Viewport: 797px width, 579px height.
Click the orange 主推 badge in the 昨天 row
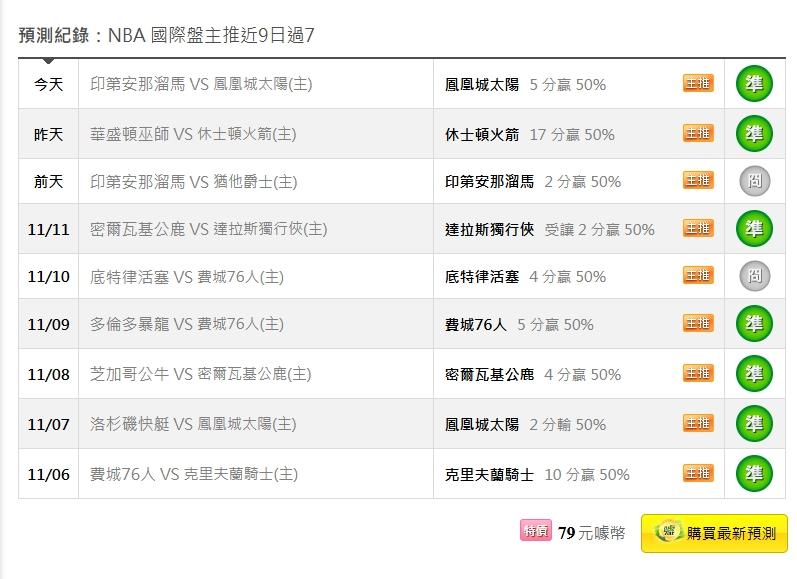click(x=698, y=133)
